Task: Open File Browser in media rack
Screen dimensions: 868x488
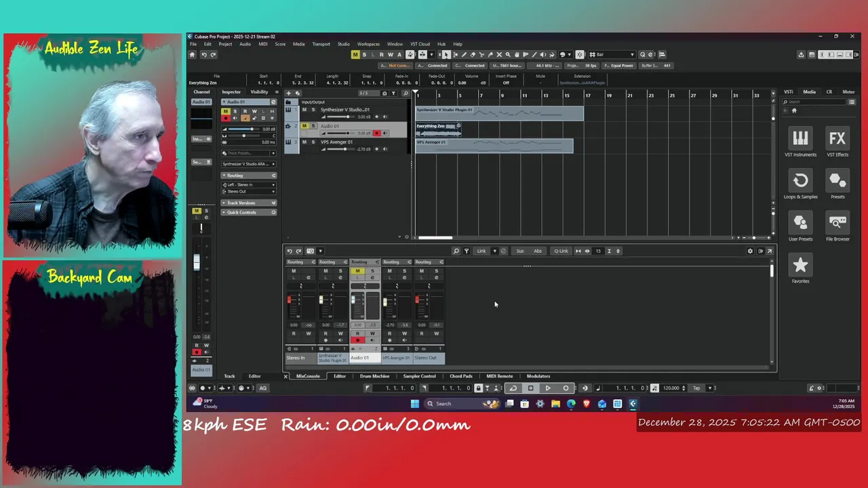Action: (837, 226)
